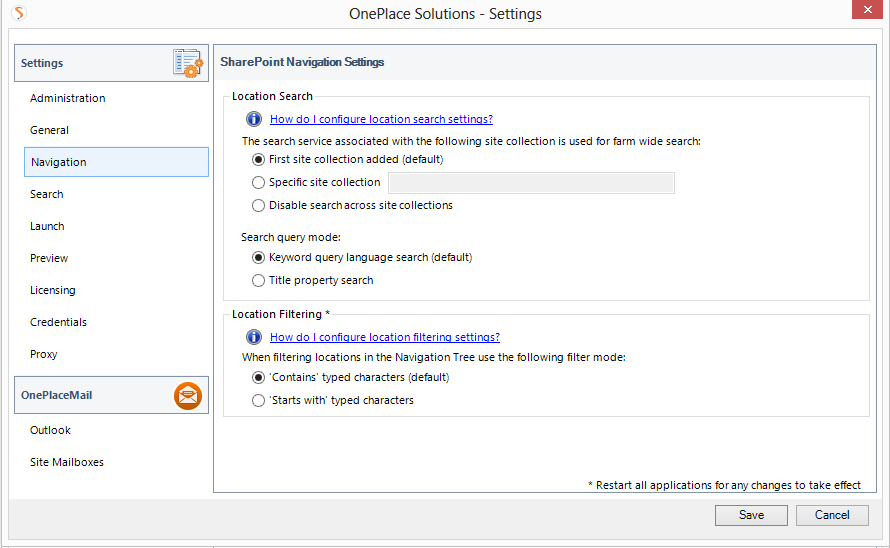Choose 'Disable search across site collections' option
Image resolution: width=890 pixels, height=548 pixels.
(x=259, y=206)
